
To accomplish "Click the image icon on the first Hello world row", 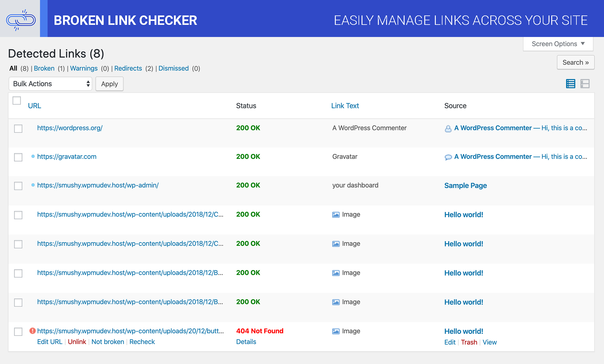I will [x=335, y=215].
